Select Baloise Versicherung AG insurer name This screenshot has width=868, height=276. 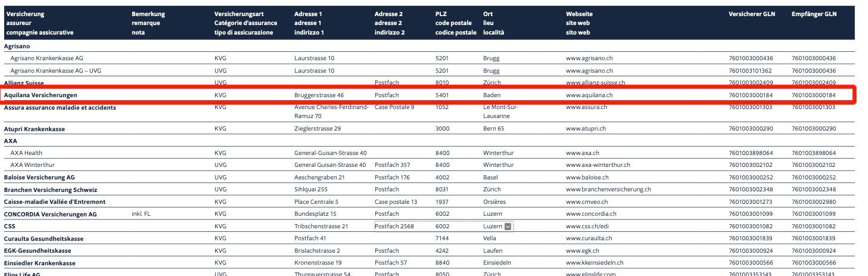pos(39,178)
